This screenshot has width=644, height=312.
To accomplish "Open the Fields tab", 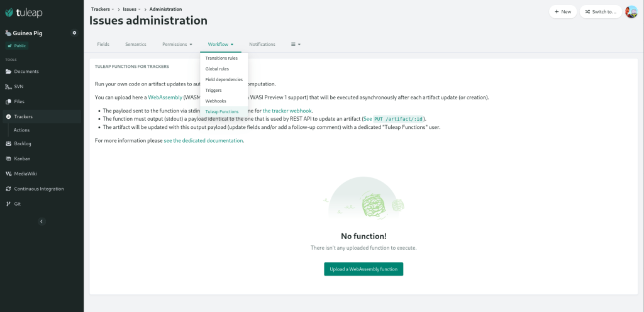I will pos(103,44).
